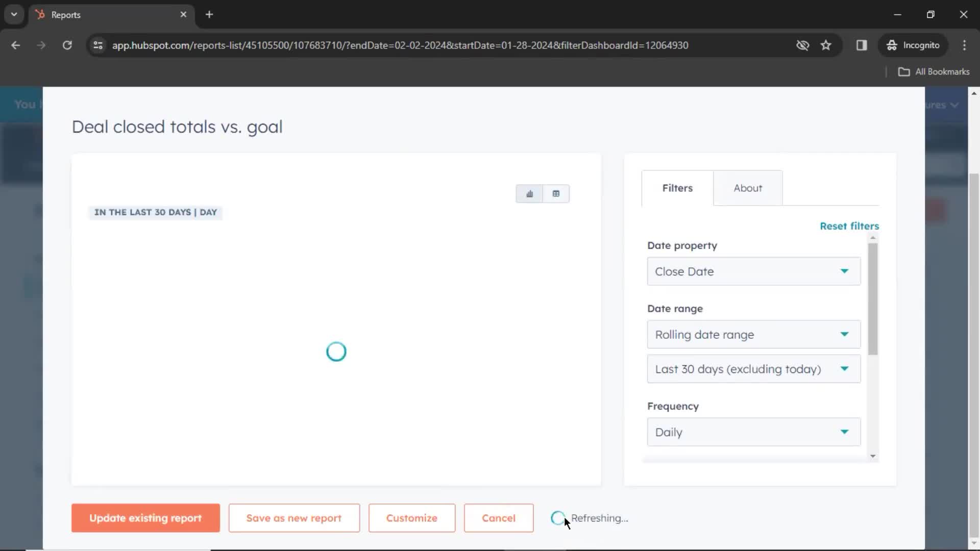Click the bar chart view icon
The image size is (980, 551).
(530, 193)
